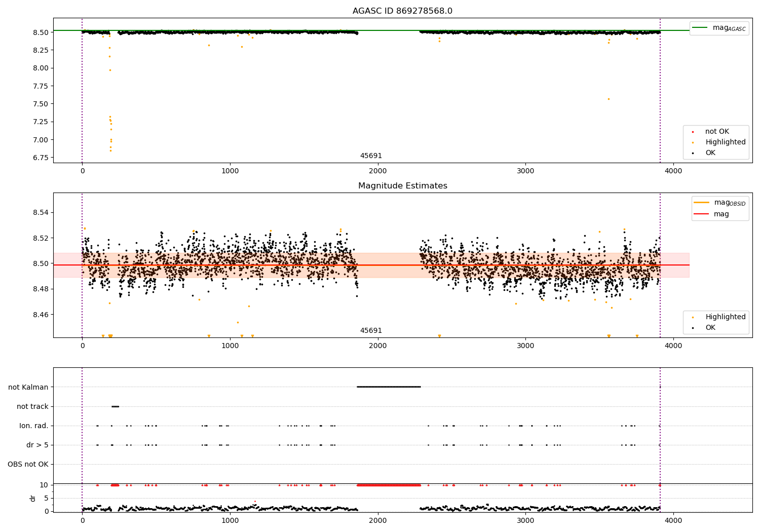Click the 'AGASC ID 869278568.0' plot title
Viewport: 760px width, 532px height.
[x=402, y=11]
